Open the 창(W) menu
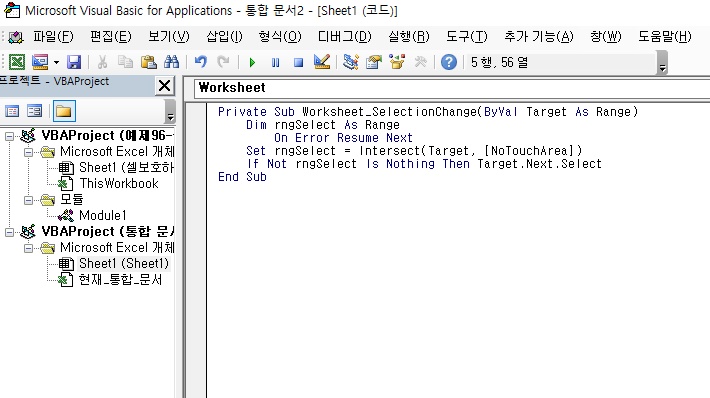 point(606,36)
